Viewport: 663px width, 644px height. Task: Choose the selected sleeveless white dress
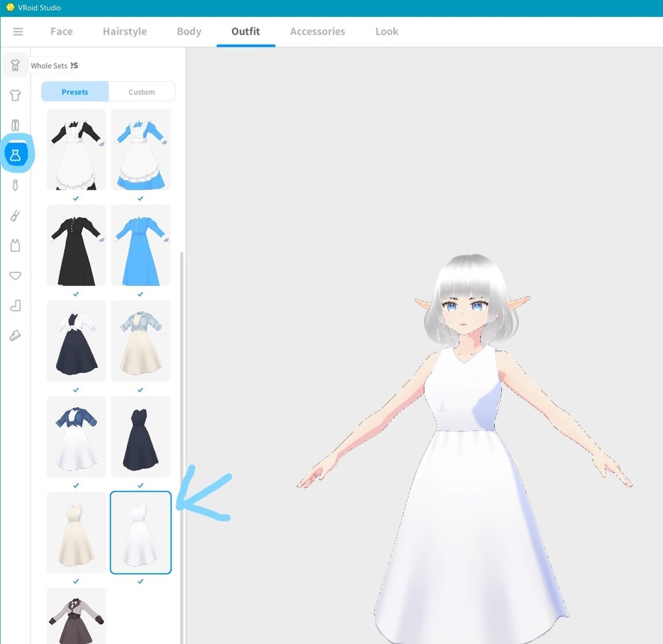pyautogui.click(x=140, y=533)
